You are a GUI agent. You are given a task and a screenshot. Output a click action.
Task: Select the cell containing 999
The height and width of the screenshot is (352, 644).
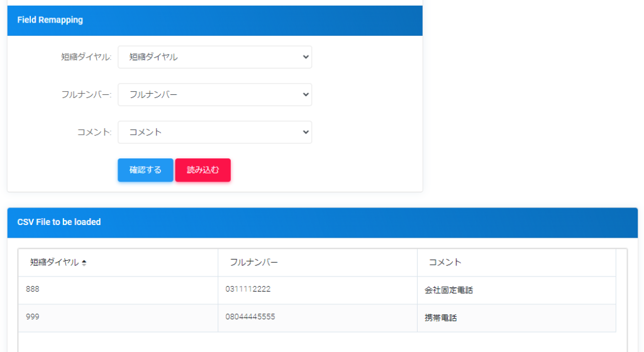point(33,317)
